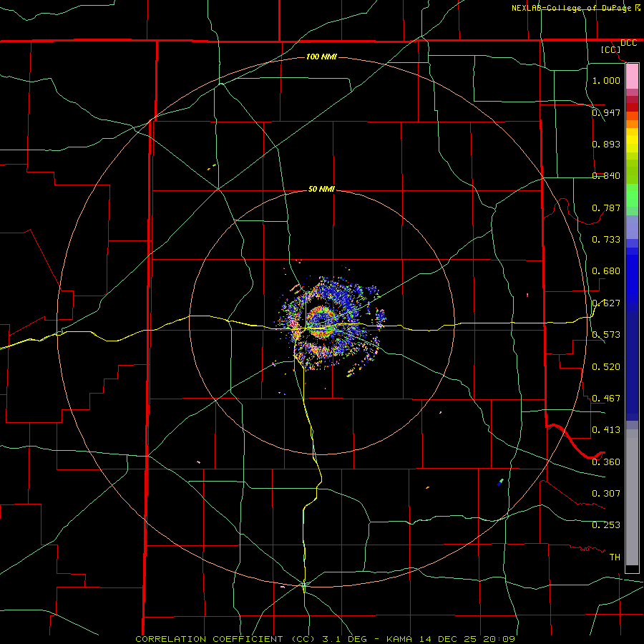Click the 0.307 legend value
The width and height of the screenshot is (644, 644).
606,494
